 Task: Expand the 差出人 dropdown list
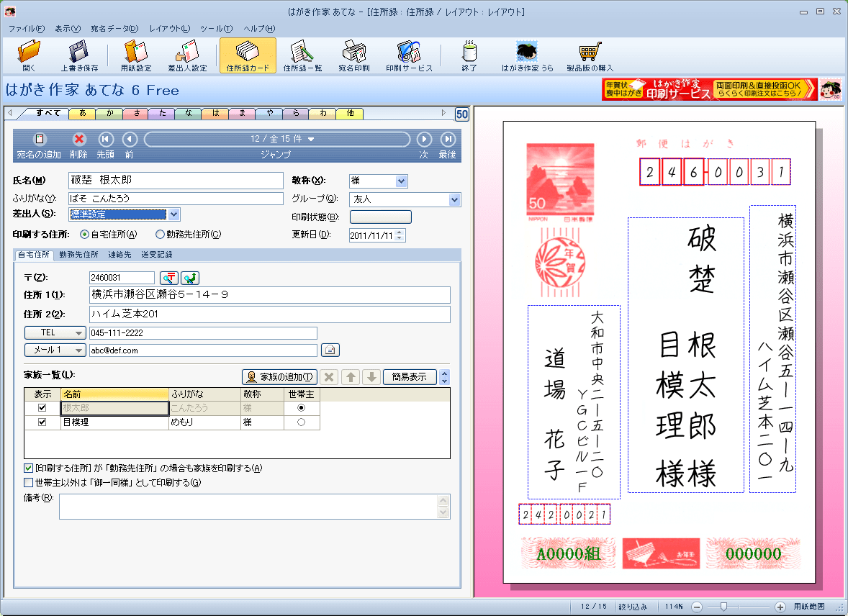pos(173,214)
